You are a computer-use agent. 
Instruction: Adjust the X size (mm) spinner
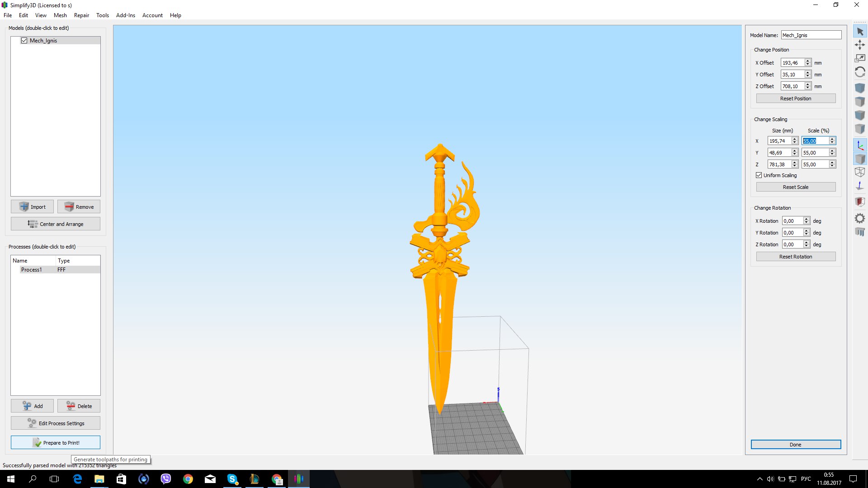tap(794, 141)
